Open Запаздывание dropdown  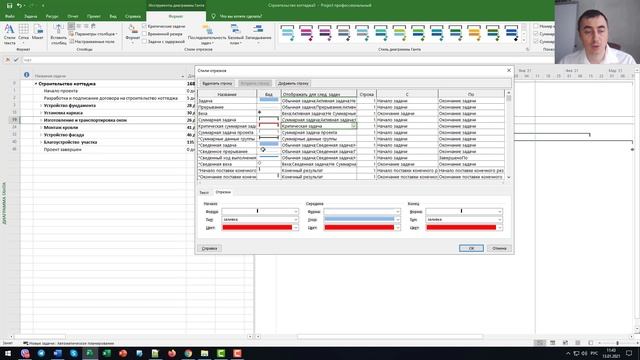point(258,33)
